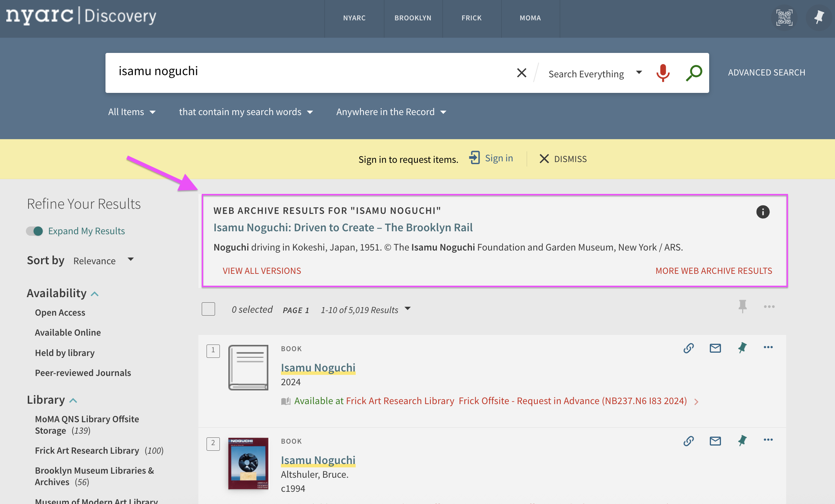Switch to BROOKLYN tab
This screenshot has height=504, width=835.
click(413, 18)
